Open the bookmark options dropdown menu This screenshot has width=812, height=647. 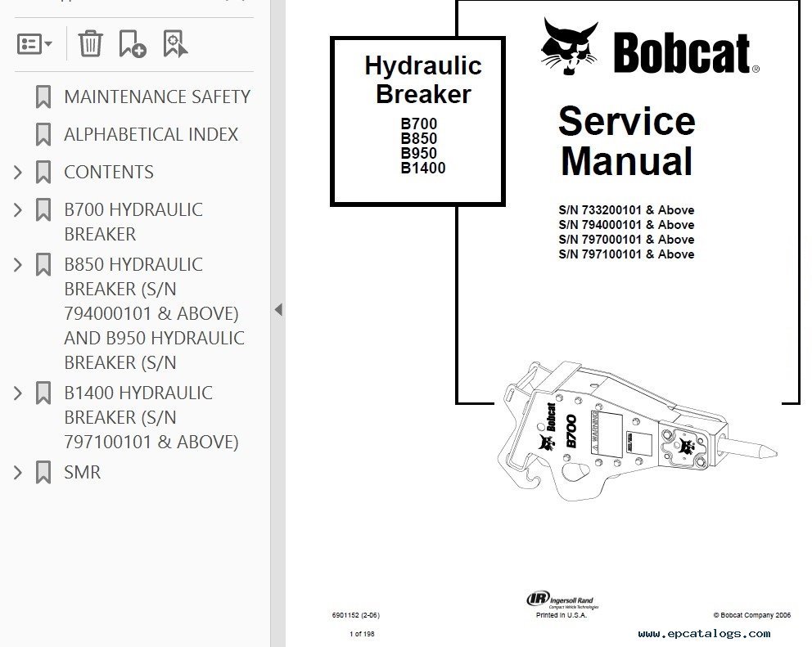(x=31, y=43)
